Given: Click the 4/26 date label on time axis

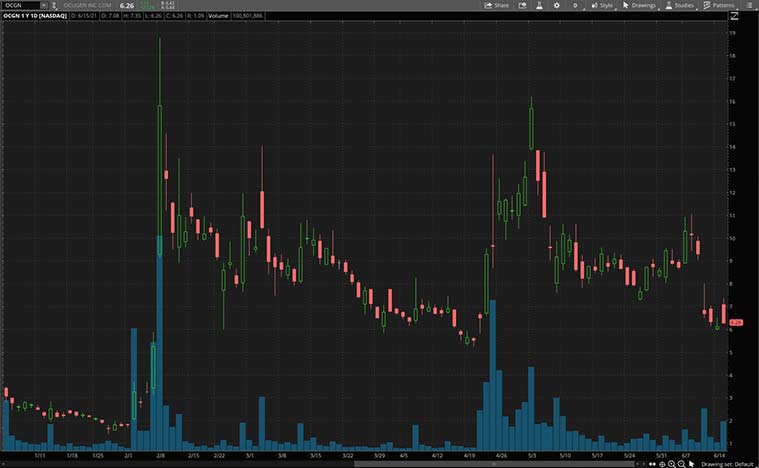Looking at the screenshot, I should [501, 455].
